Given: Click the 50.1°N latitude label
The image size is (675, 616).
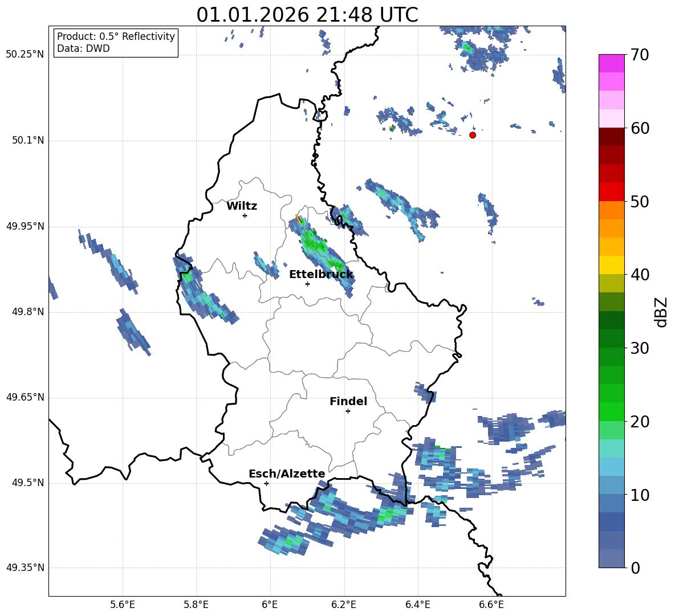Looking at the screenshot, I should pyautogui.click(x=28, y=140).
